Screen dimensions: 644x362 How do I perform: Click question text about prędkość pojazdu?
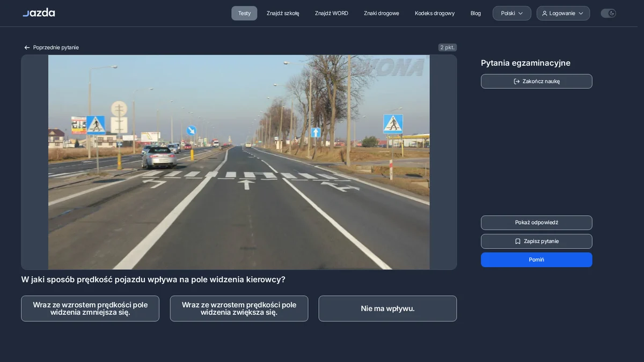pyautogui.click(x=153, y=279)
